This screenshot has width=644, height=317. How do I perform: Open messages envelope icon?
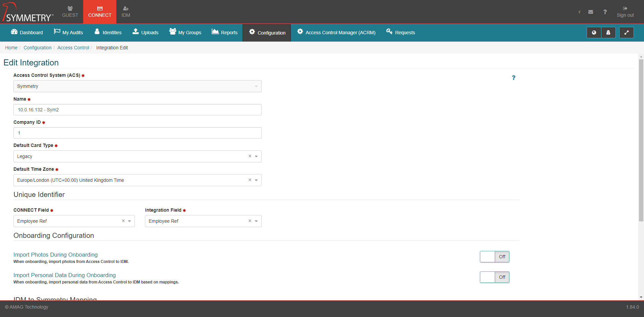pyautogui.click(x=591, y=12)
